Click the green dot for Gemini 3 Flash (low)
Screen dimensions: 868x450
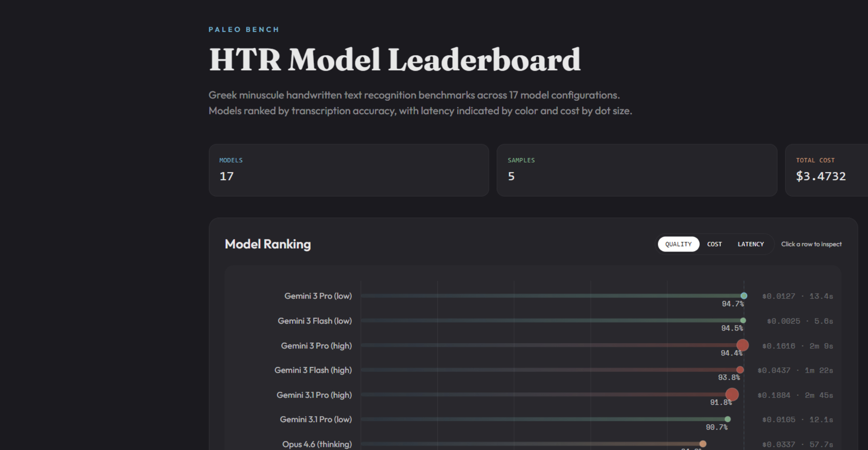pyautogui.click(x=743, y=321)
